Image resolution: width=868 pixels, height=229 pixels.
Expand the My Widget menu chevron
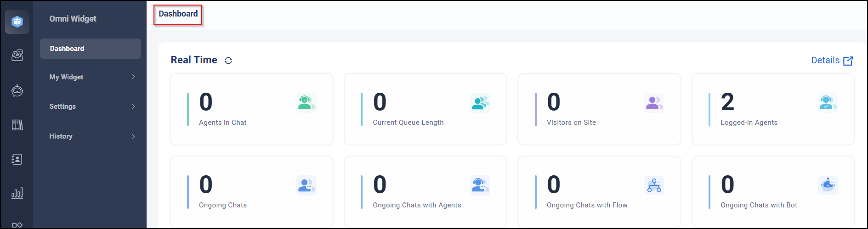point(133,77)
